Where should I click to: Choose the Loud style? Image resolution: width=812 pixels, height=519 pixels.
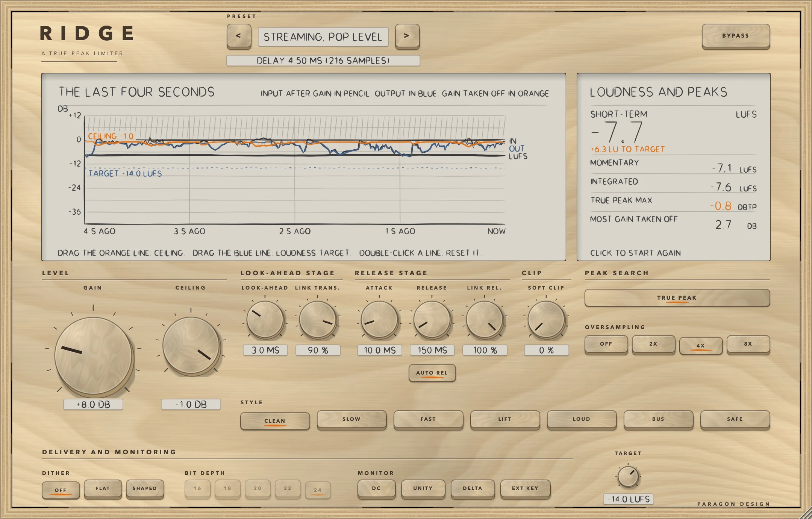click(x=582, y=419)
